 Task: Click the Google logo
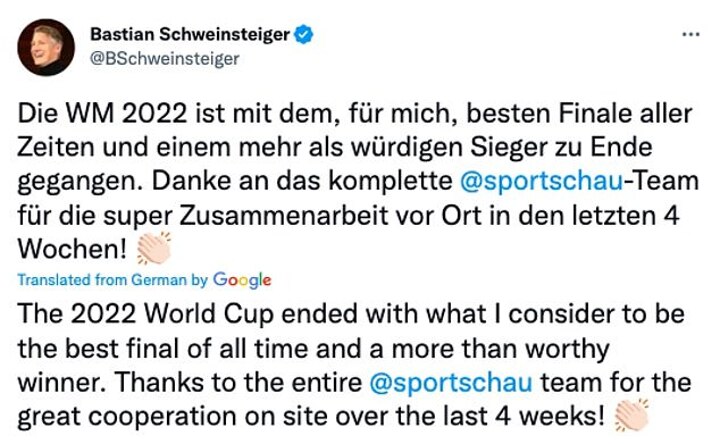[x=242, y=281]
